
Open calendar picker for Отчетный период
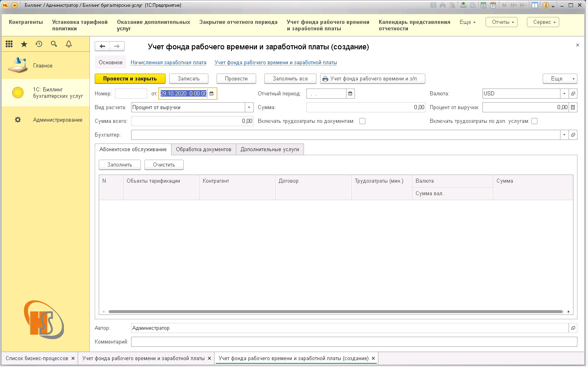(x=350, y=94)
